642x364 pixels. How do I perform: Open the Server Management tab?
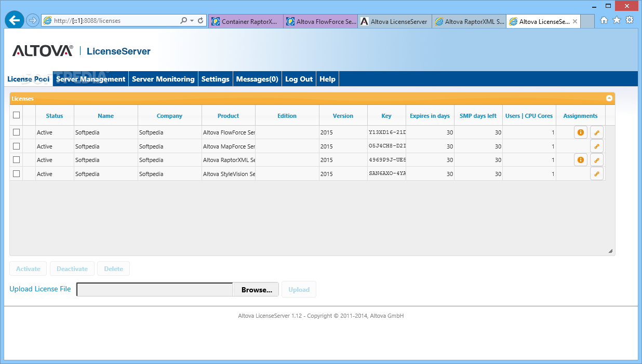pyautogui.click(x=91, y=79)
